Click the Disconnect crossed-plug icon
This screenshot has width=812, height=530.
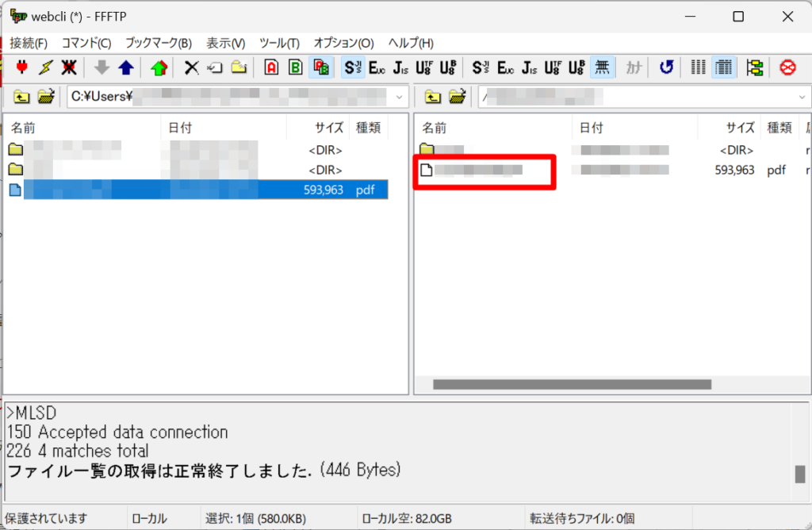coord(70,67)
